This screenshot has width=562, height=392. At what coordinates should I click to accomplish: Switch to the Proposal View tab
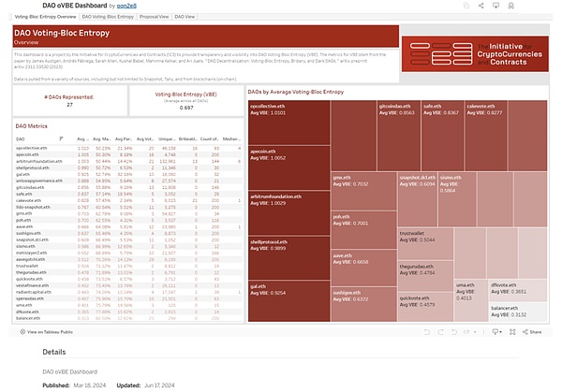(155, 17)
